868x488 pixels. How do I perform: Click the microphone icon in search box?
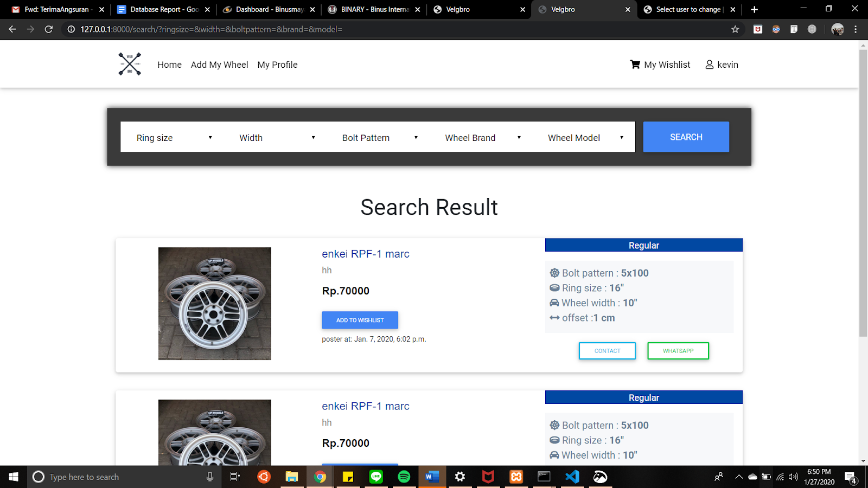point(210,477)
